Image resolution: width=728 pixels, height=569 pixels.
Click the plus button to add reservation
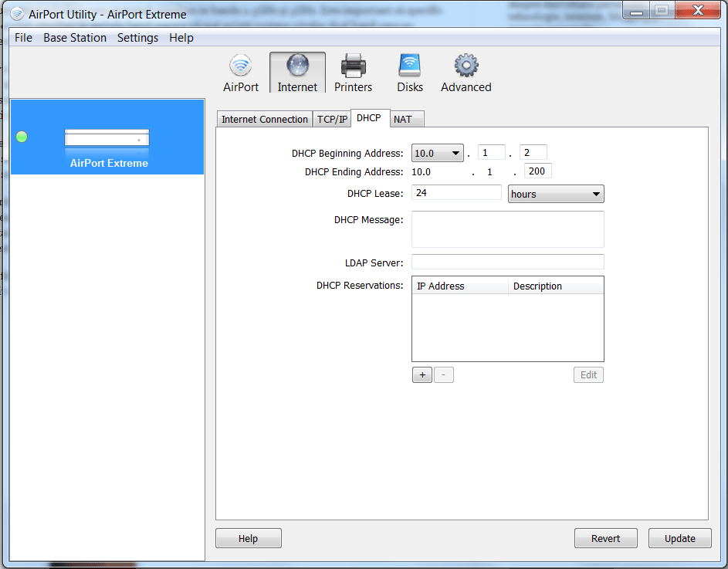point(422,375)
